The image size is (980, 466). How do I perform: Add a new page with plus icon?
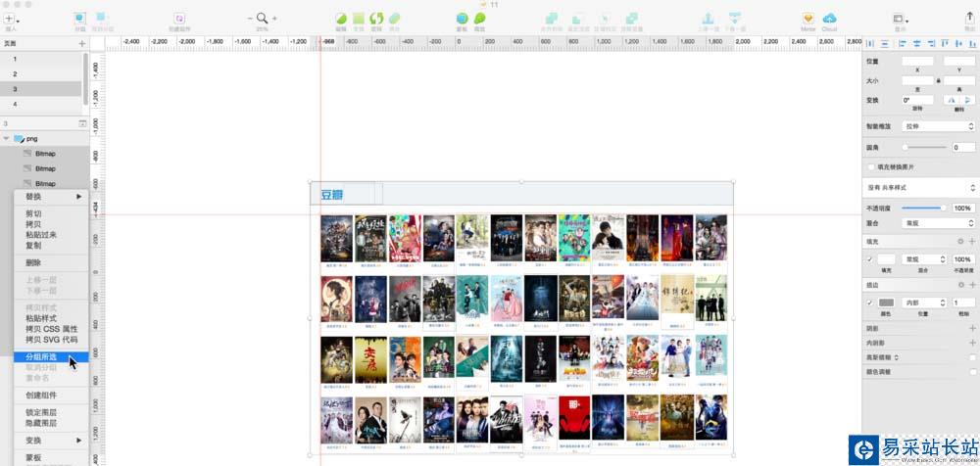(x=81, y=44)
